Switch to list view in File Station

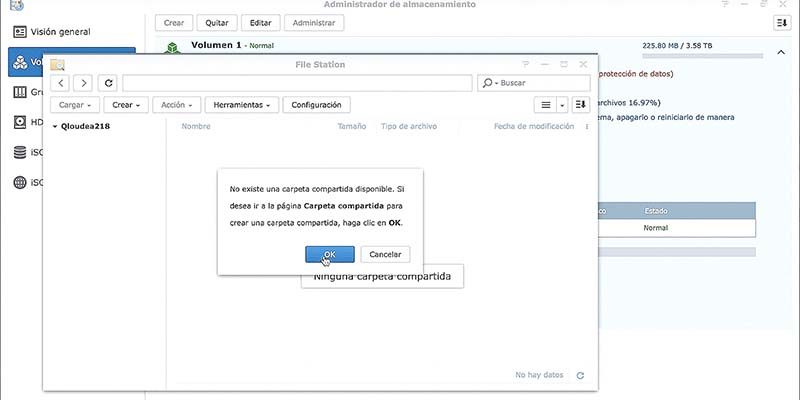tap(545, 105)
